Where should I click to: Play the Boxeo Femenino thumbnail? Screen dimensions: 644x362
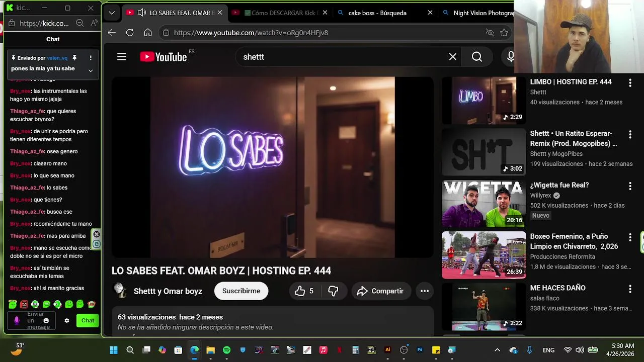pos(484,255)
